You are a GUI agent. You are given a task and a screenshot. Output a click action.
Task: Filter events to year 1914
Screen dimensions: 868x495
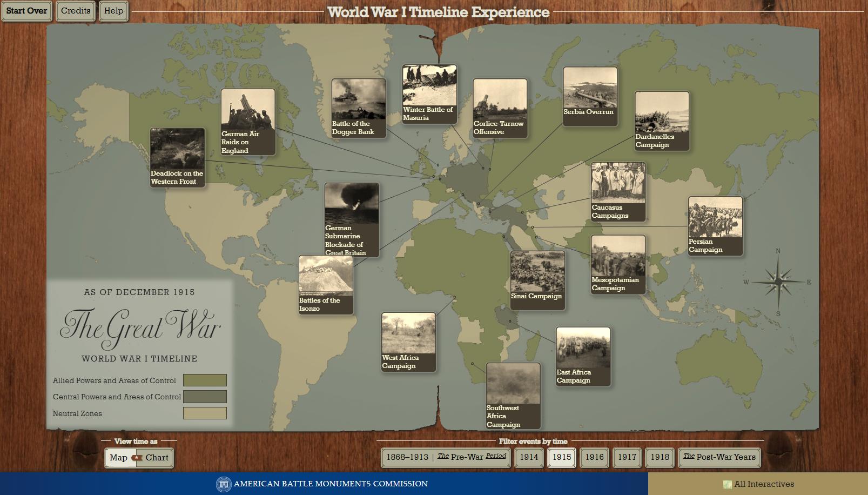click(x=529, y=457)
